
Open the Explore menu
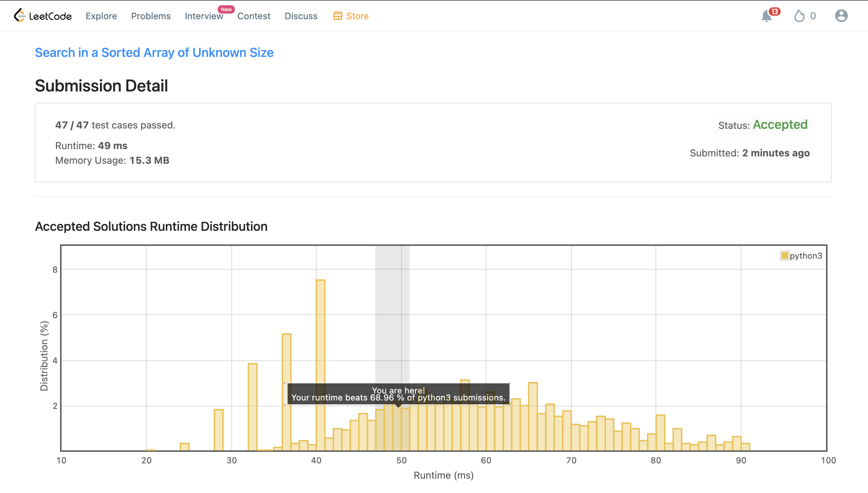[x=101, y=16]
